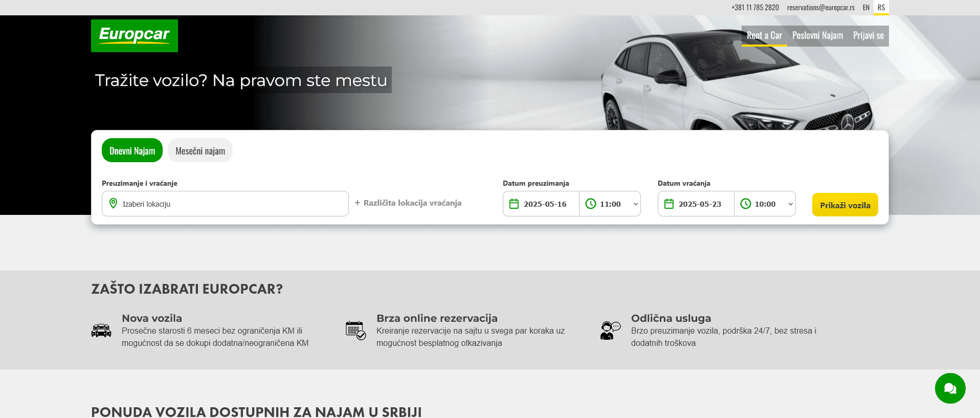Select the Dnevni Najam tab

click(132, 150)
